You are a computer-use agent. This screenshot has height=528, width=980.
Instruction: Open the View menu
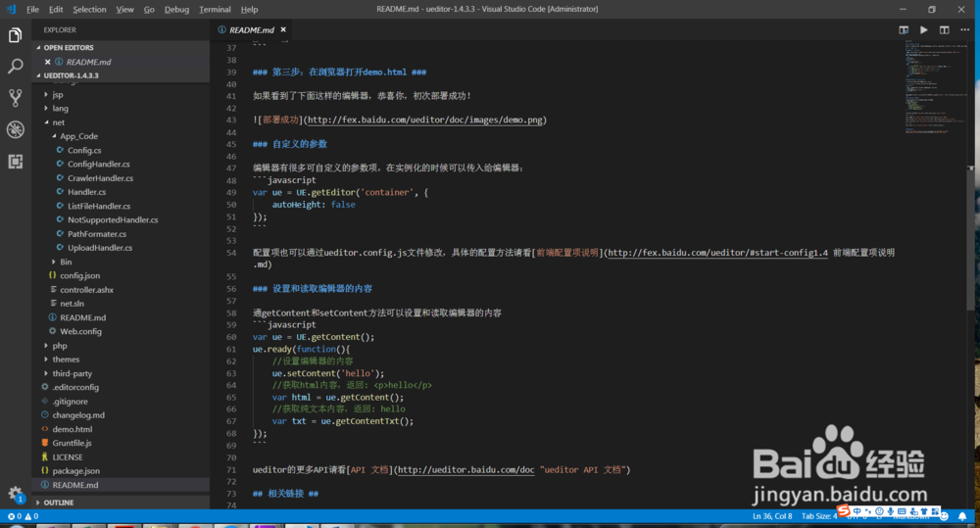[124, 10]
